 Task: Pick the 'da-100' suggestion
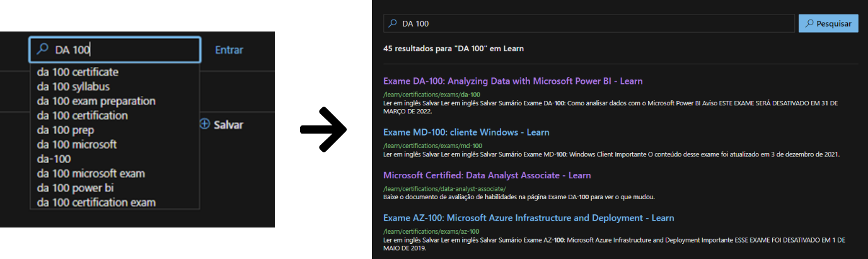[54, 159]
